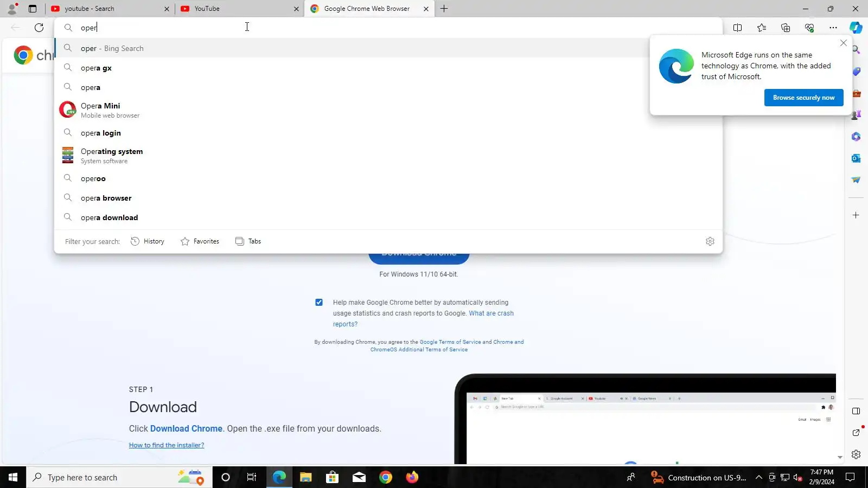Pick the plain 'opera' suggestion

pyautogui.click(x=388, y=87)
